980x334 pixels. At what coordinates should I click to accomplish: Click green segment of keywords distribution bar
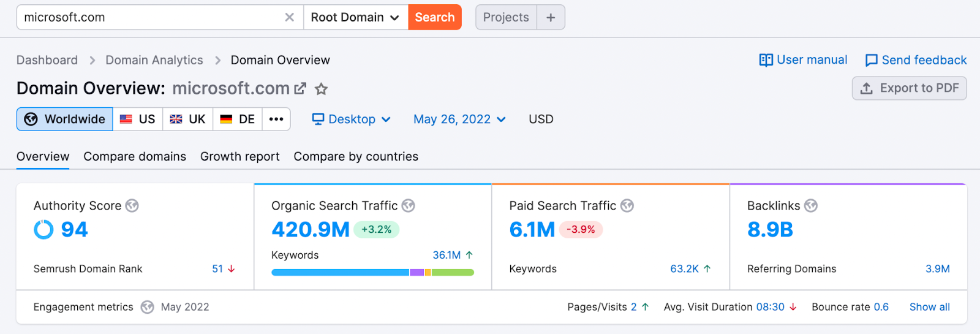(453, 272)
